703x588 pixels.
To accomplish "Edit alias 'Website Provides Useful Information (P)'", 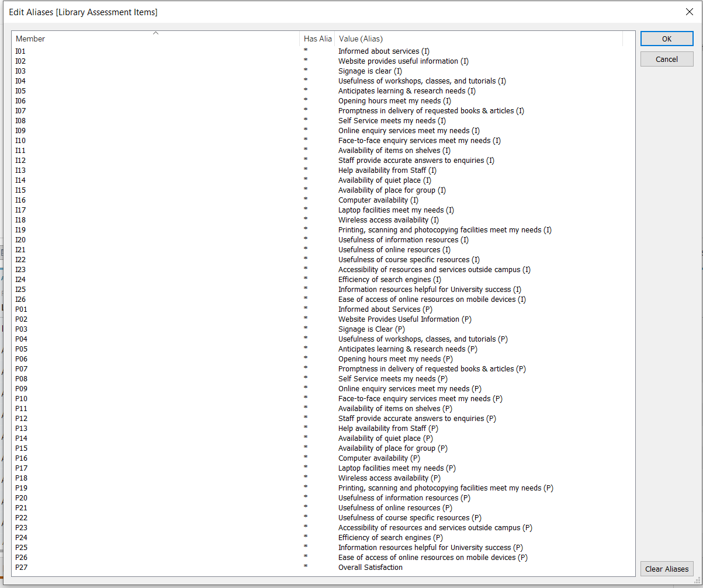I will coord(405,319).
